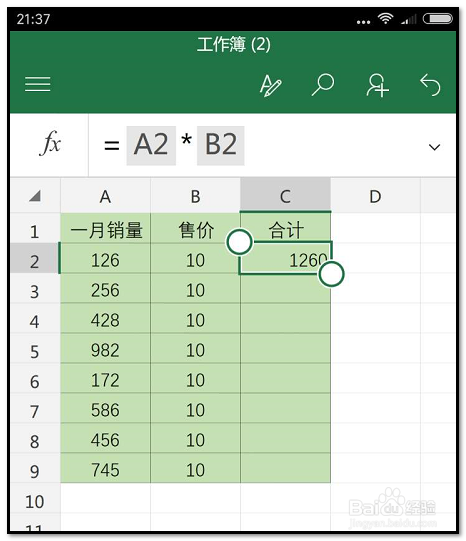This screenshot has height=541, width=466.
Task: Tap workbook title 工作簿 (2)
Action: pyautogui.click(x=234, y=45)
